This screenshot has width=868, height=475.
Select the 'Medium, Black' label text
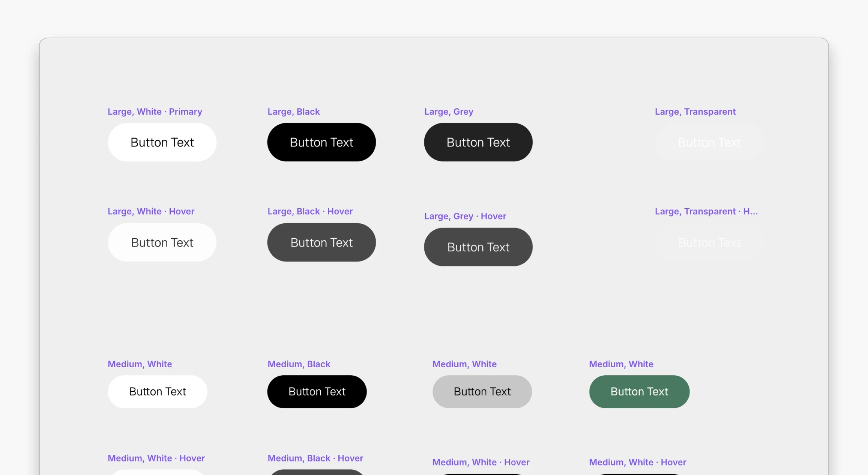point(299,364)
